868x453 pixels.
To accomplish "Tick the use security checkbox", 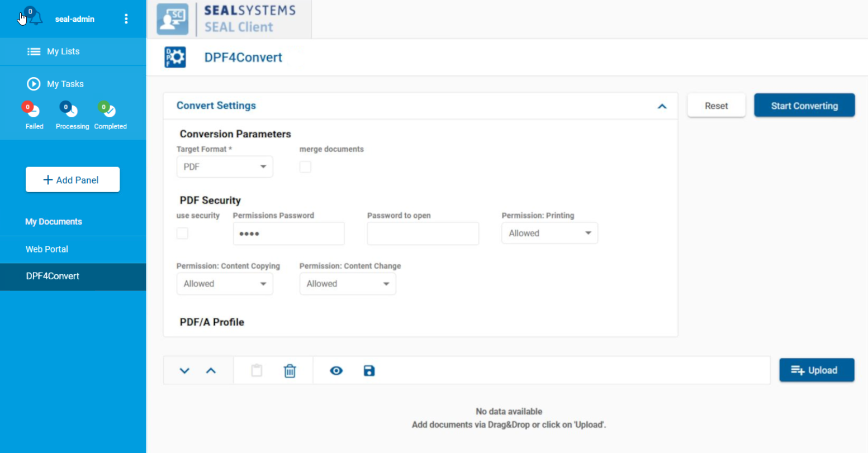I will (182, 233).
